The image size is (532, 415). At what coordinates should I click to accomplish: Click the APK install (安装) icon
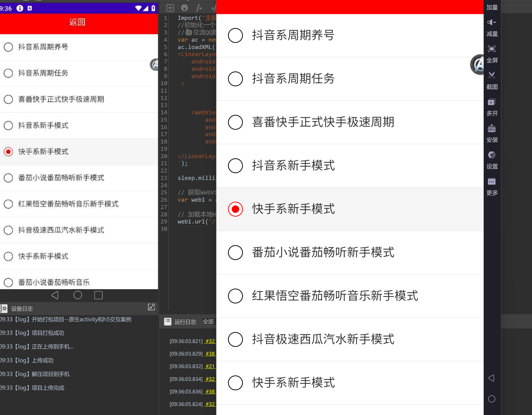[x=491, y=128]
